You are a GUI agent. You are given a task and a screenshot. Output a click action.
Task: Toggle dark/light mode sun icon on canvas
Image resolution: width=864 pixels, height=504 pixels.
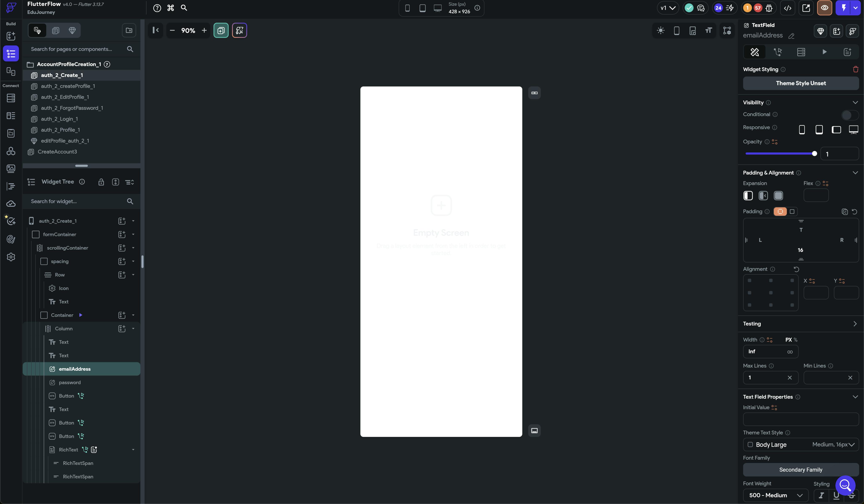point(661,30)
